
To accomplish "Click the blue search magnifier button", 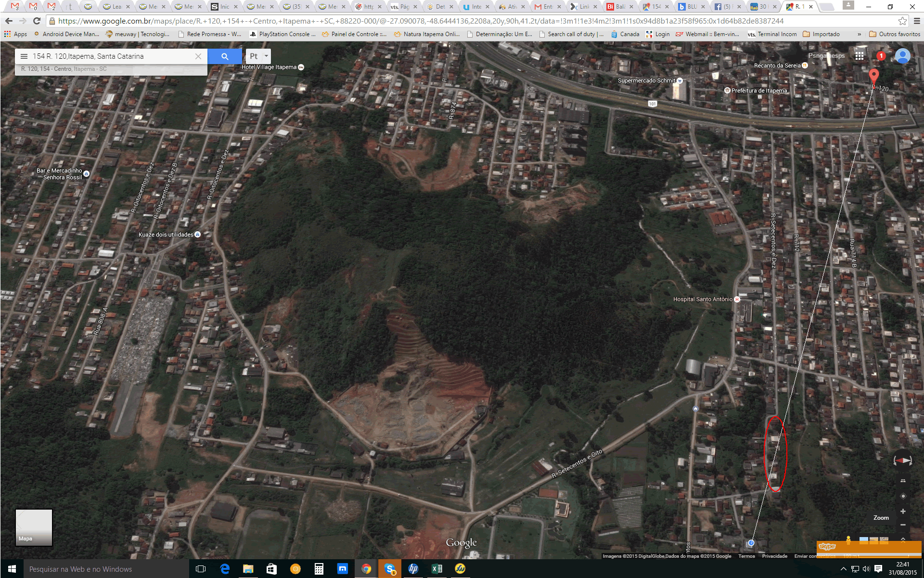I will click(225, 56).
